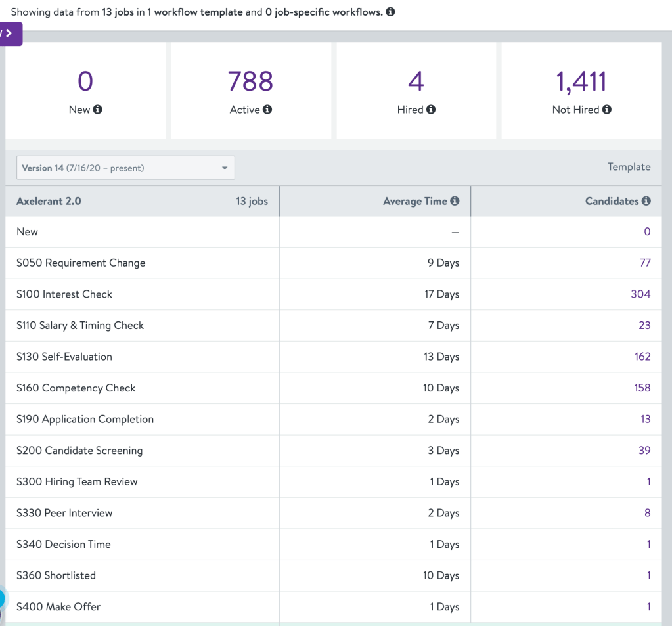Click 162 candidates for S130 Self-Evaluation
This screenshot has width=672, height=626.
tap(642, 357)
